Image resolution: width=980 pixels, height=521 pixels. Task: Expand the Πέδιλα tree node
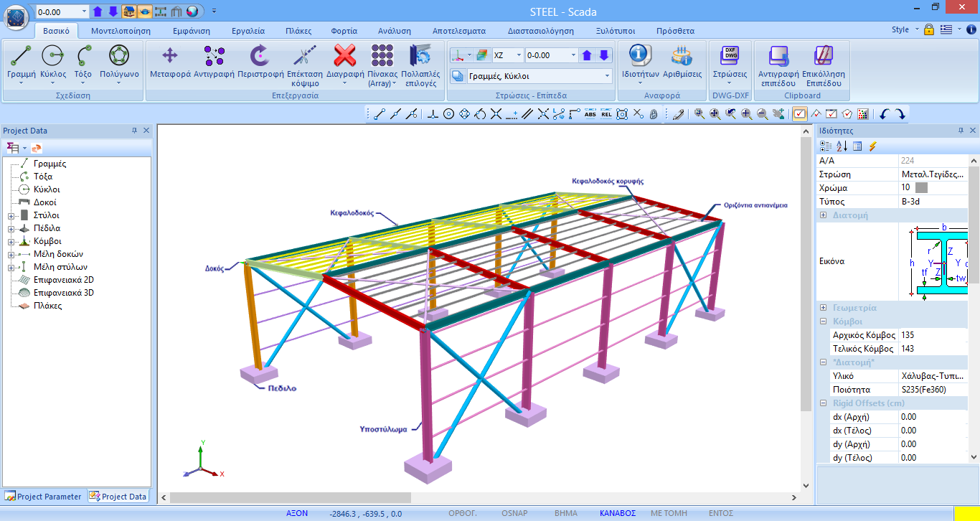coord(11,228)
